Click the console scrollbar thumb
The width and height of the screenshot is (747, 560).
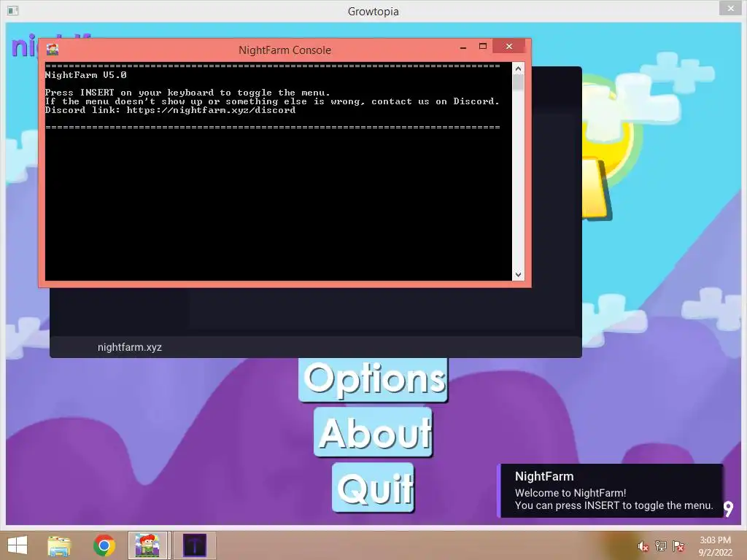(x=519, y=82)
